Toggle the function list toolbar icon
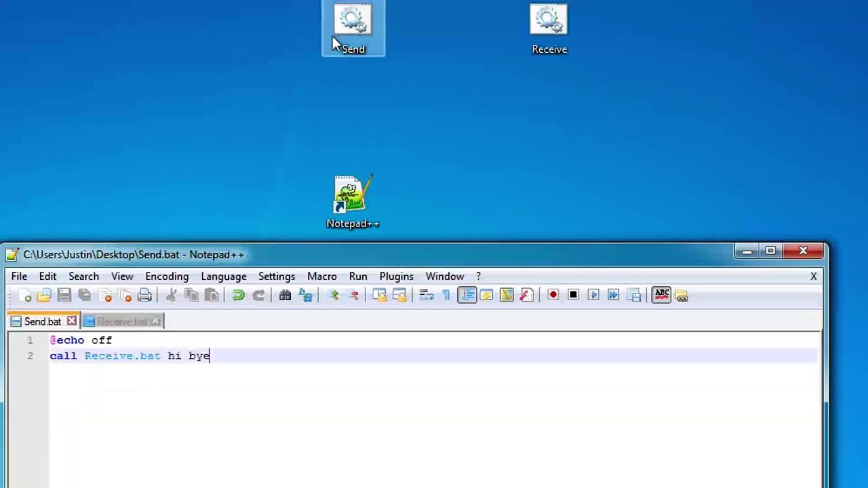The width and height of the screenshot is (868, 488). pos(527,296)
